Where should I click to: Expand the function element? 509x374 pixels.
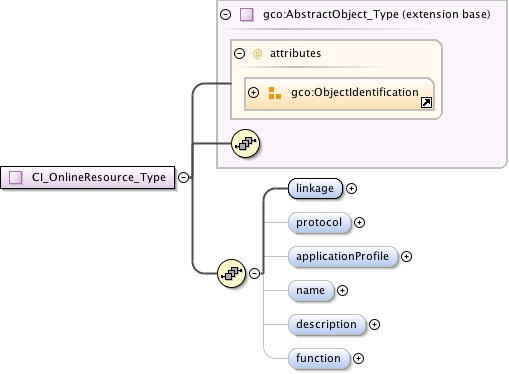358,358
